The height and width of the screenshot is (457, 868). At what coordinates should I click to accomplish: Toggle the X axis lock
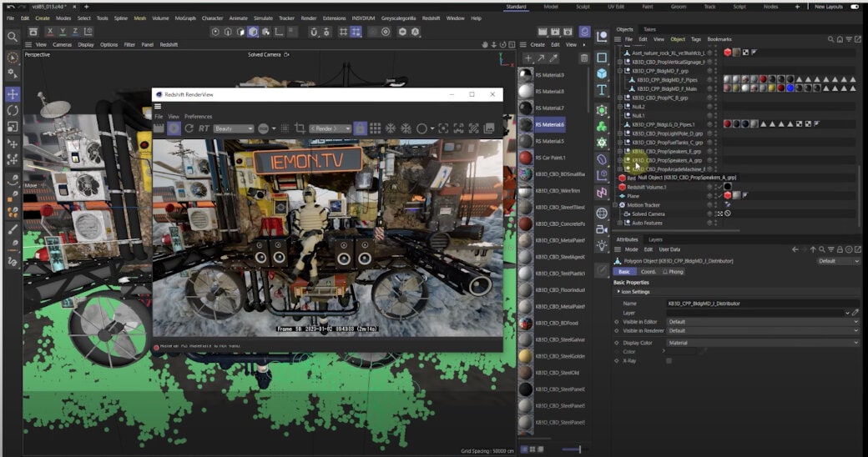(x=50, y=32)
